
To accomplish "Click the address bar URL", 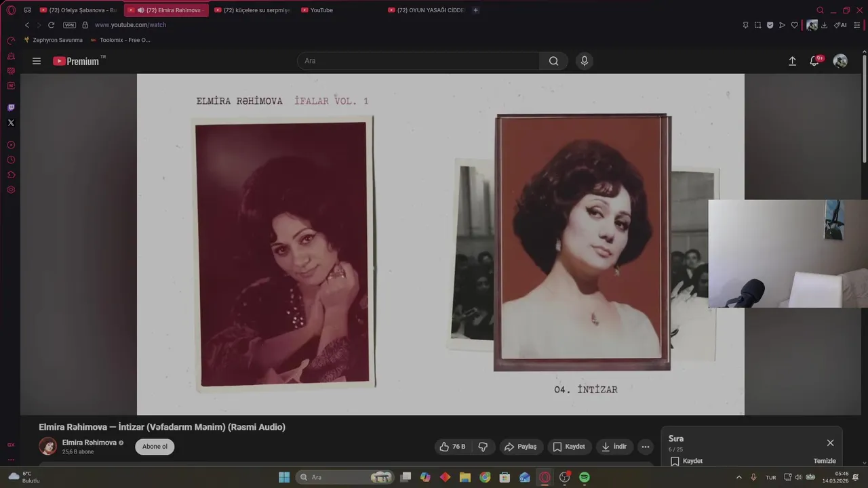I will (x=130, y=25).
